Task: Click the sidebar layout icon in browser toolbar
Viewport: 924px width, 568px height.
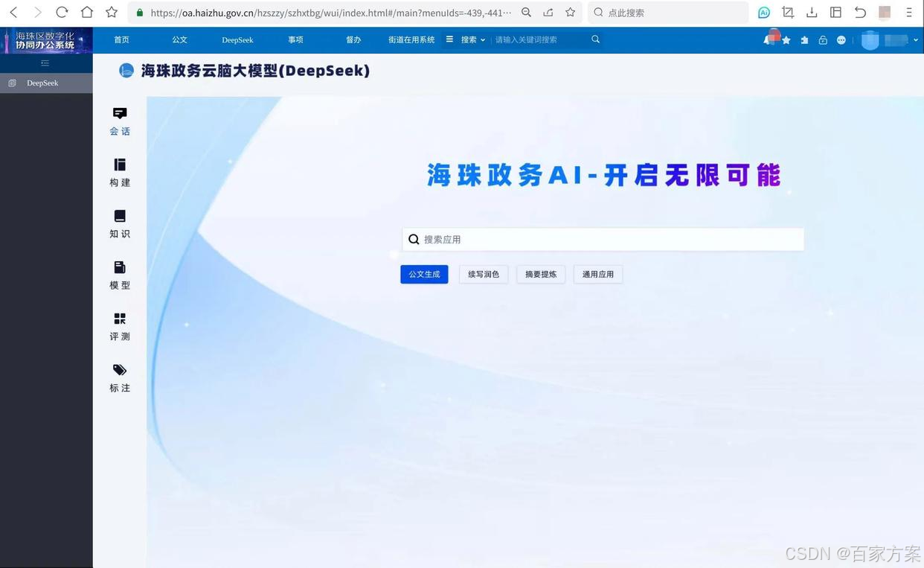Action: (835, 12)
